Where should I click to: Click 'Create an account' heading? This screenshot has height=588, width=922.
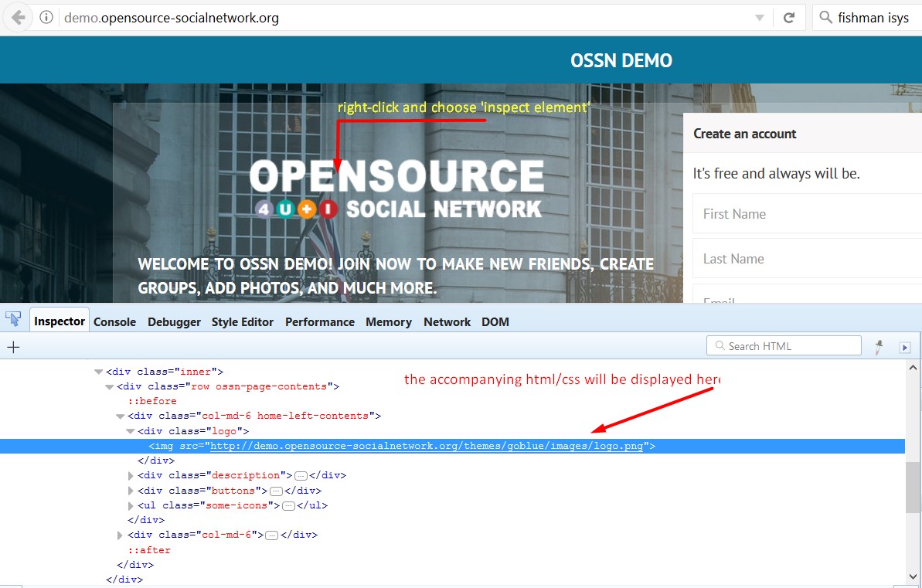click(744, 134)
